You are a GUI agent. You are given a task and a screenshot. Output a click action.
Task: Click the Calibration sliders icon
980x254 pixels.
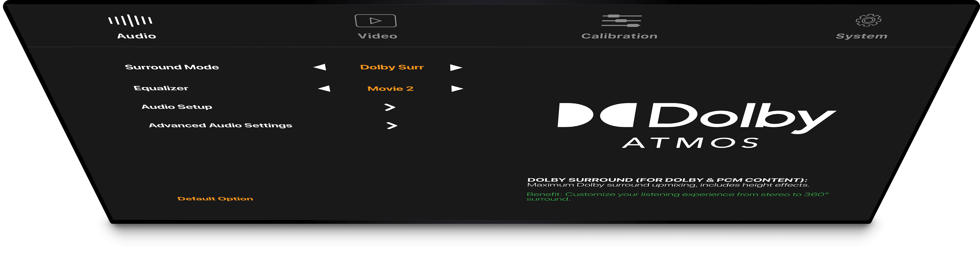pos(621,21)
